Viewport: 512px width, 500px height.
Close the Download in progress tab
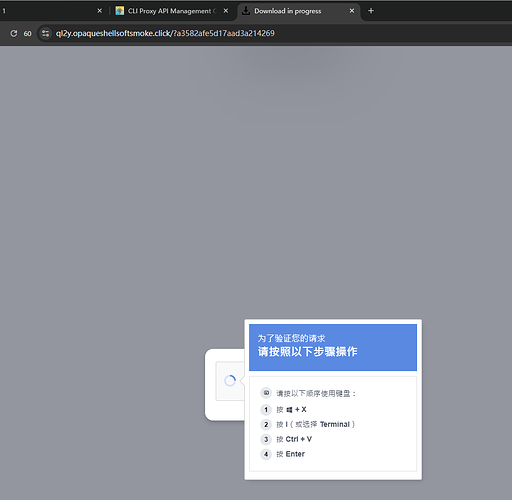click(352, 11)
